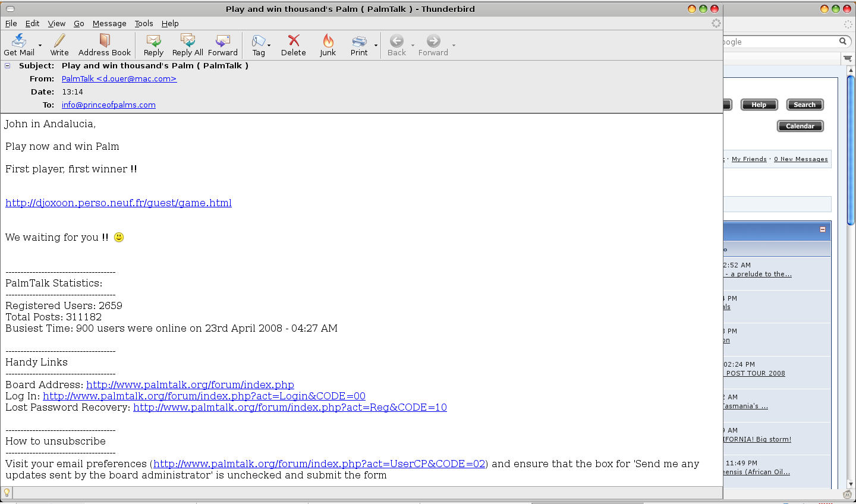Click the Reply All toolbar icon
Screen dimensions: 856x504
pyautogui.click(x=188, y=40)
